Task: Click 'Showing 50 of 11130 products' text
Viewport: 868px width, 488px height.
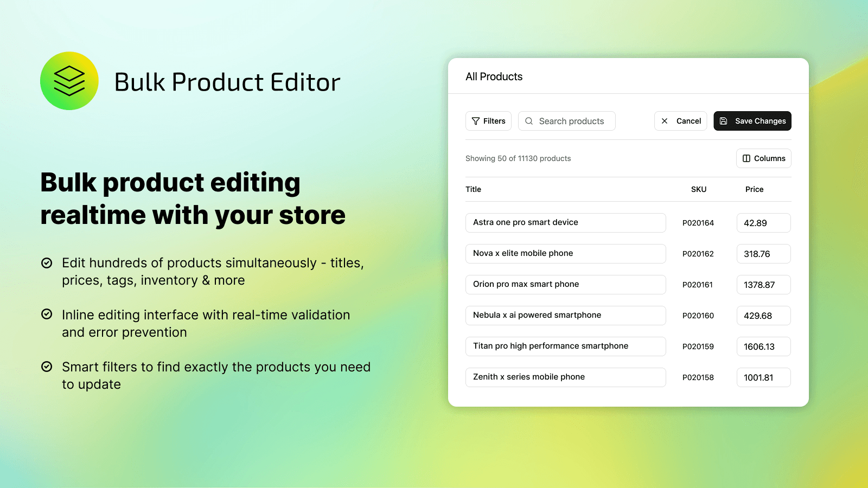Action: click(518, 158)
